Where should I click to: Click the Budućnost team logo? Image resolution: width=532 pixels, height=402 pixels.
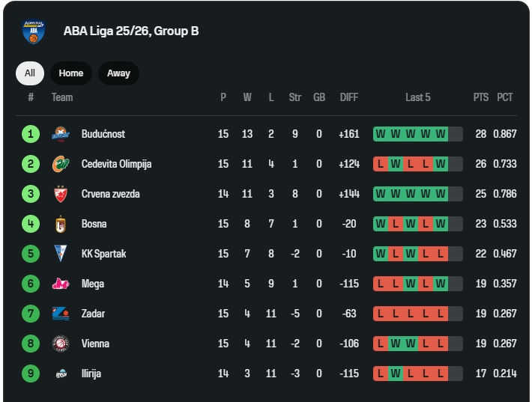60,134
